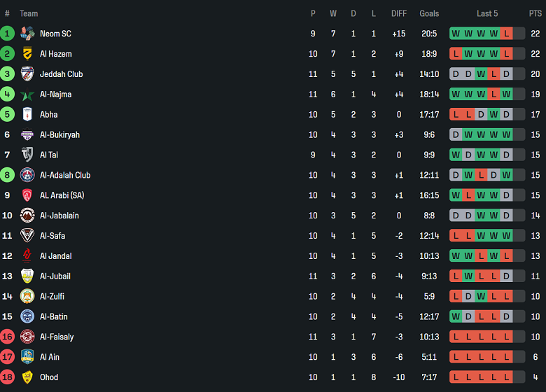Click the Al-Najma green star logo
The image size is (546, 392).
point(27,94)
